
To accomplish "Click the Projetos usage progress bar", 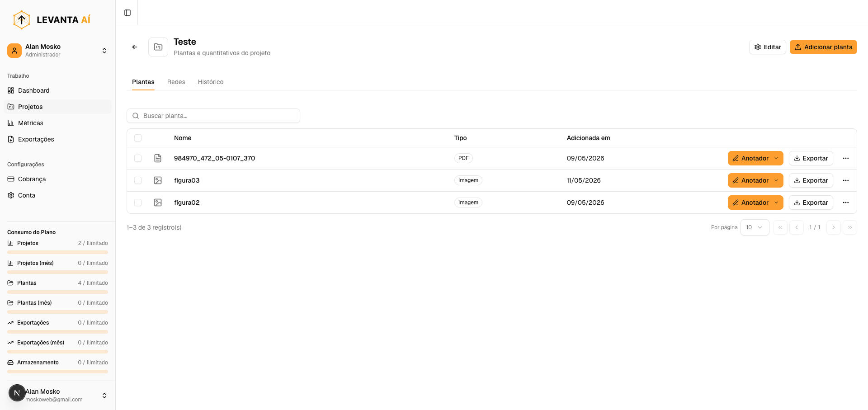I will pyautogui.click(x=57, y=252).
